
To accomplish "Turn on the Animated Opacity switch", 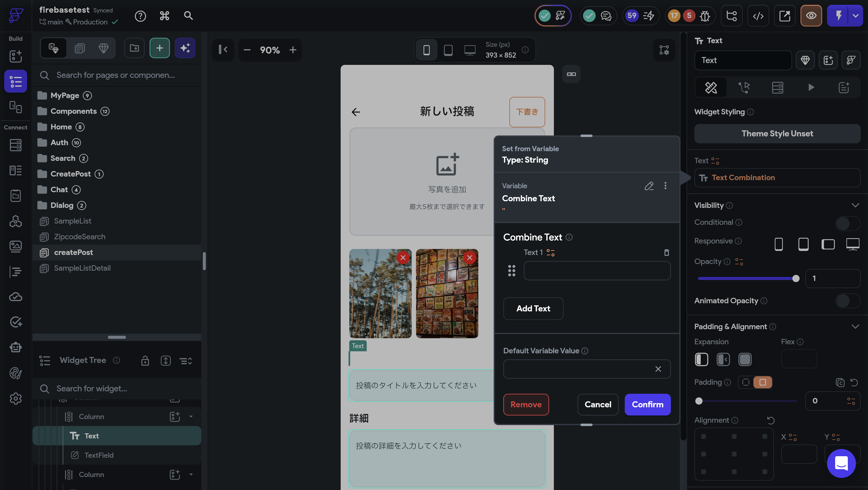I will [848, 301].
